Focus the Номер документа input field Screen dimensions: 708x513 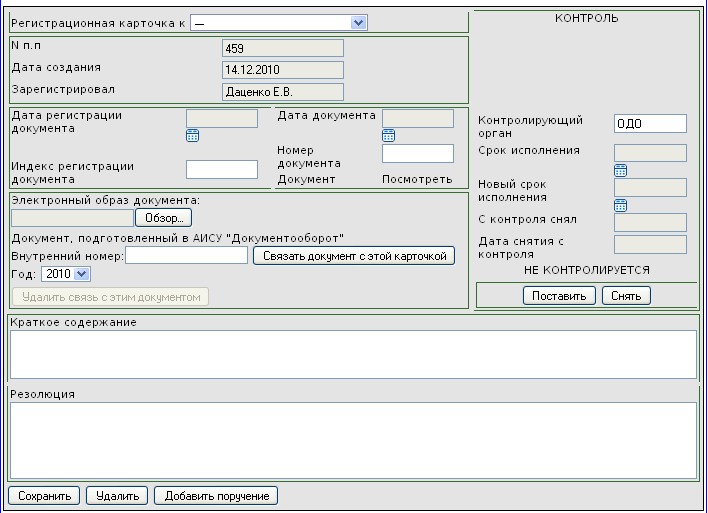pyautogui.click(x=418, y=154)
